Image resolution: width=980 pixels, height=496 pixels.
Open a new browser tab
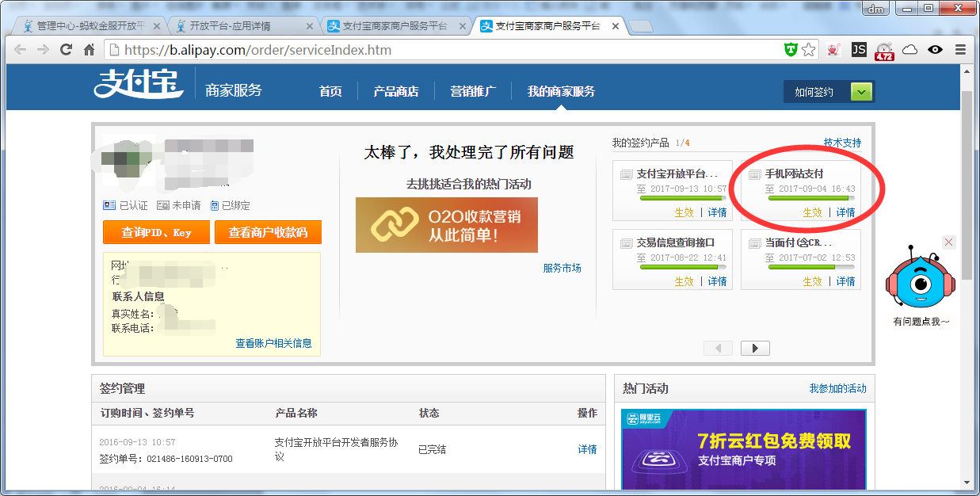click(640, 26)
